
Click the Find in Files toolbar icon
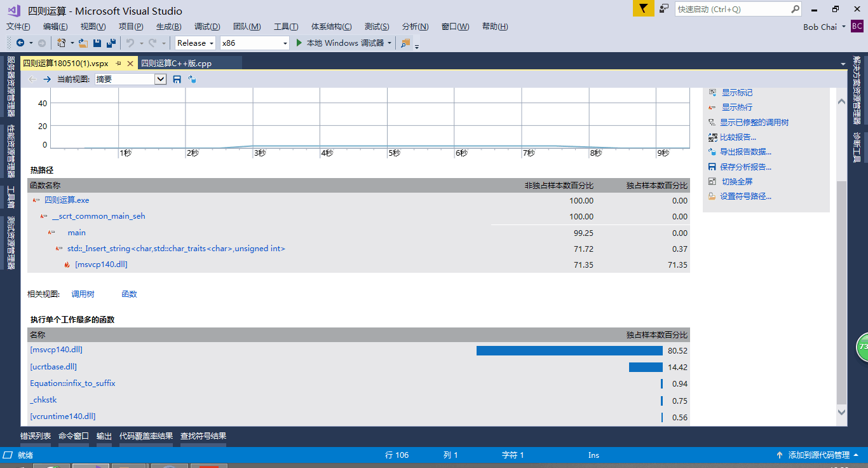[405, 43]
